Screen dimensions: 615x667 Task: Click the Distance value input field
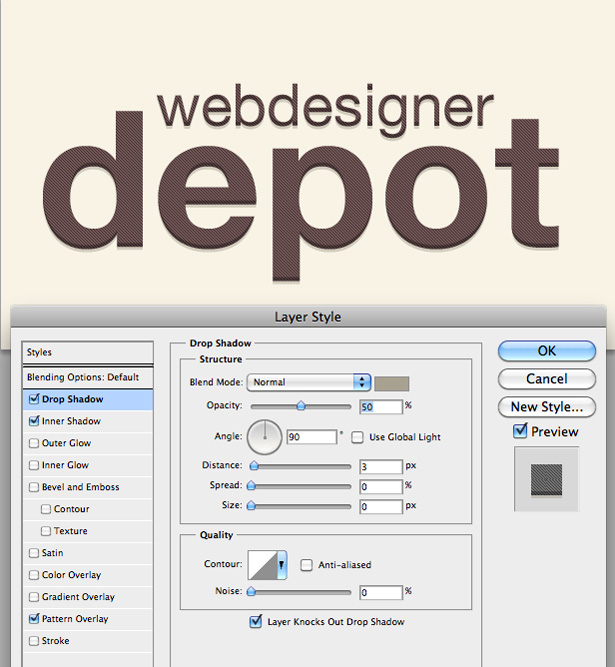[381, 467]
